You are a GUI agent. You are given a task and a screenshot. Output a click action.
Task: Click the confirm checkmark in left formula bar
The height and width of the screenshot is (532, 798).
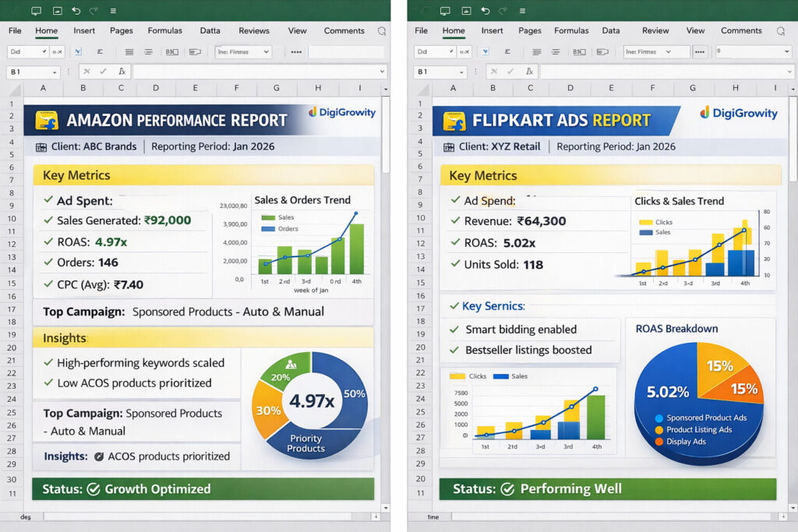point(103,72)
